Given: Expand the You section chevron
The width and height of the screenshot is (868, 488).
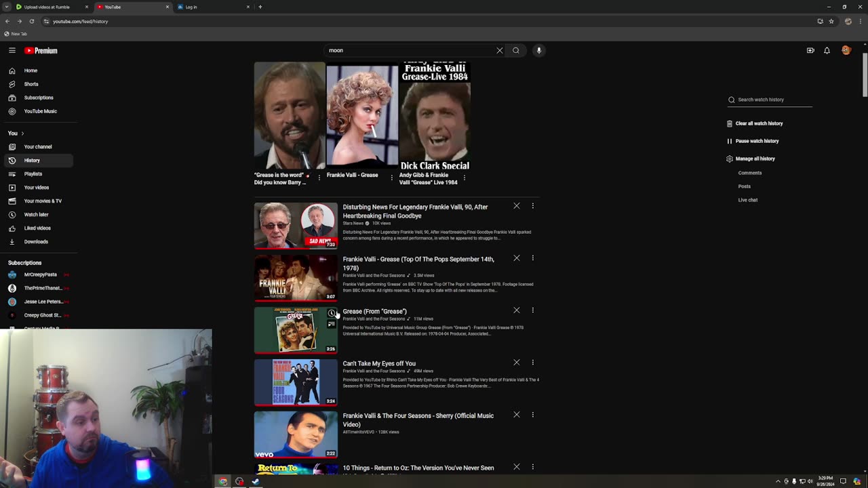Looking at the screenshot, I should click(x=22, y=134).
